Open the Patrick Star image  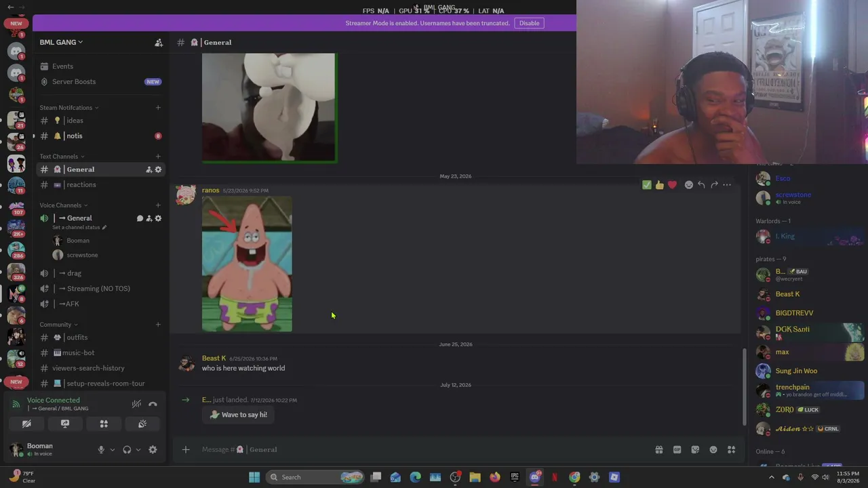(x=247, y=264)
